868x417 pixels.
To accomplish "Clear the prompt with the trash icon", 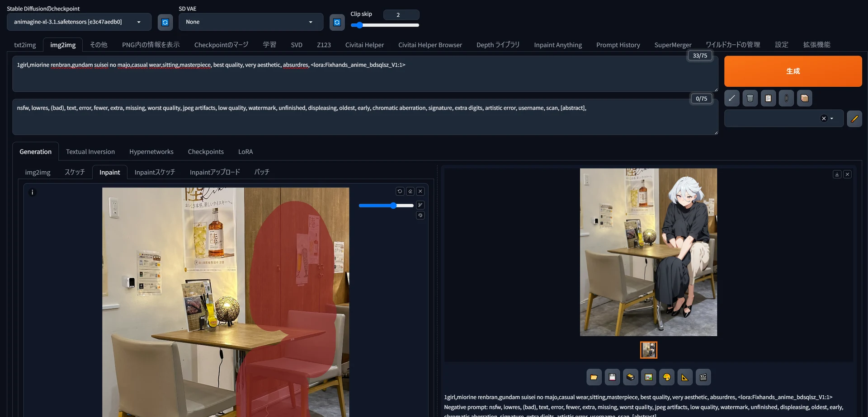I will click(750, 98).
